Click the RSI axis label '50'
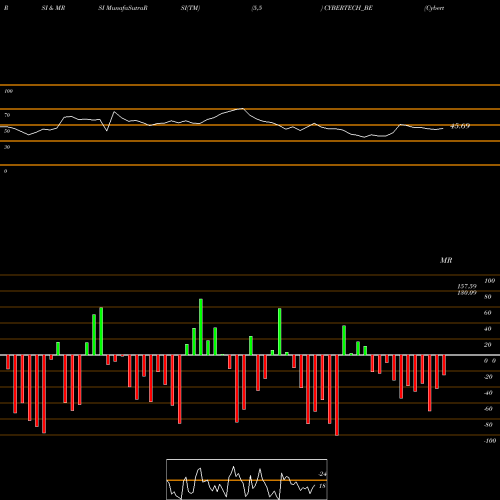 coord(7,131)
